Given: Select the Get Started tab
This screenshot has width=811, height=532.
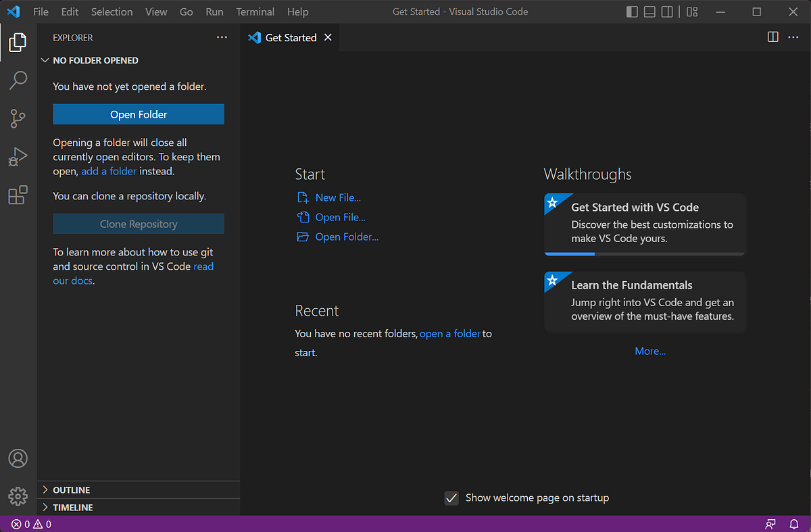Looking at the screenshot, I should [x=290, y=37].
